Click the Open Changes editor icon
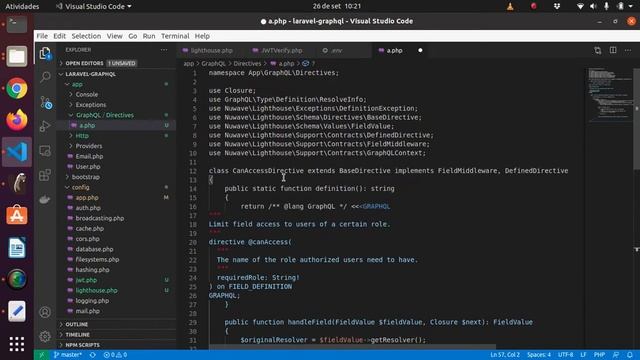This screenshot has height=360, width=640. click(x=598, y=50)
